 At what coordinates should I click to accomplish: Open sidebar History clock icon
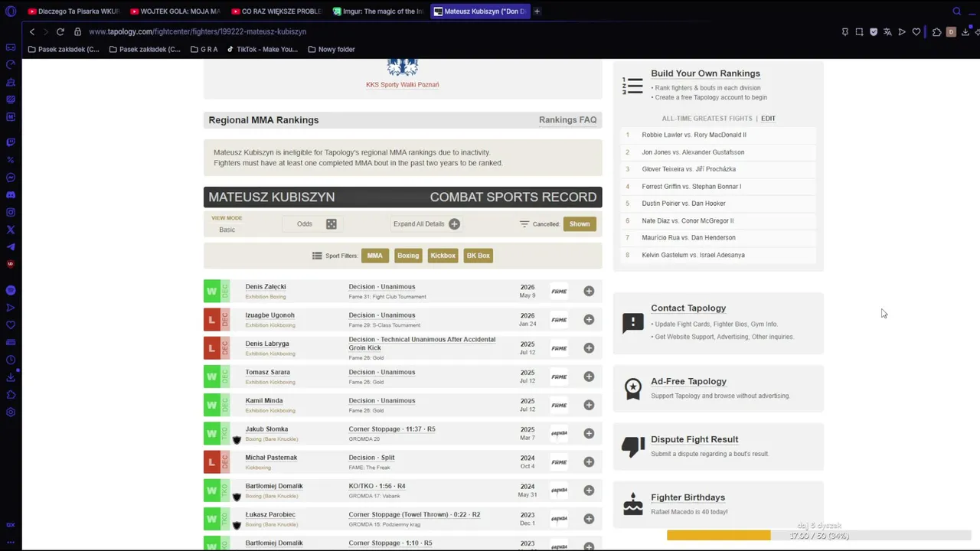coord(11,360)
